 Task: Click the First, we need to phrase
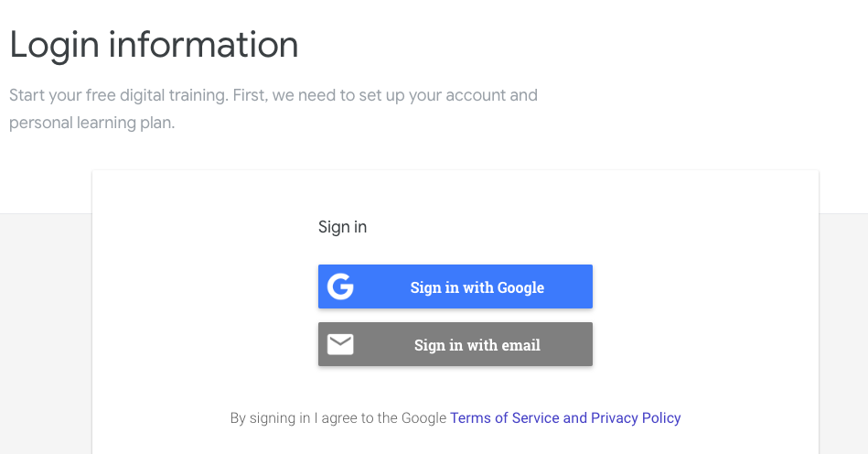pos(294,95)
